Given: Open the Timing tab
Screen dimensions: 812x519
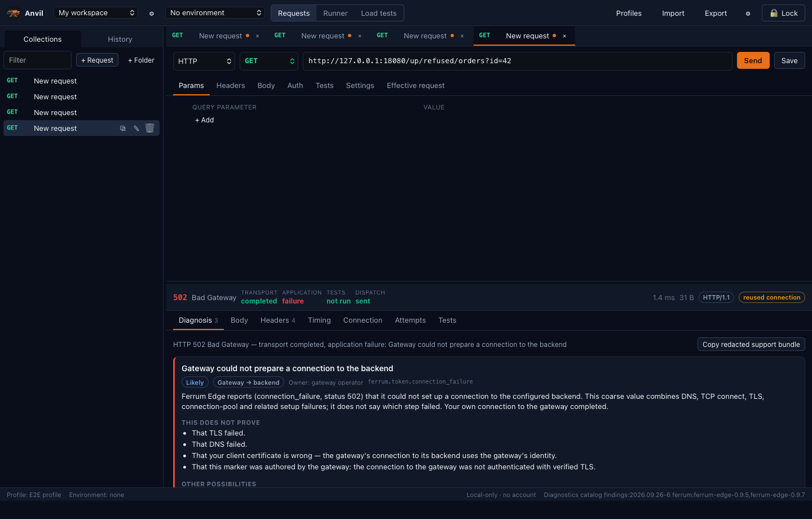Looking at the screenshot, I should coord(319,320).
